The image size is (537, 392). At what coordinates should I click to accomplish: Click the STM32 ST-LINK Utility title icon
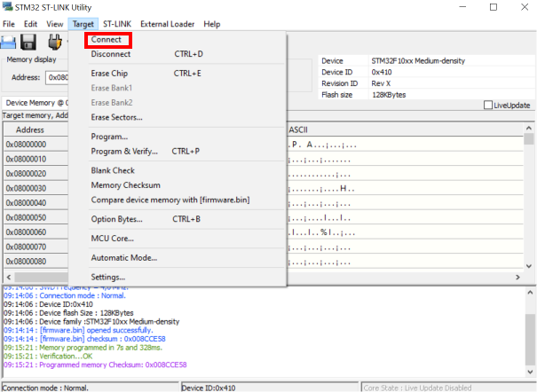8,7
